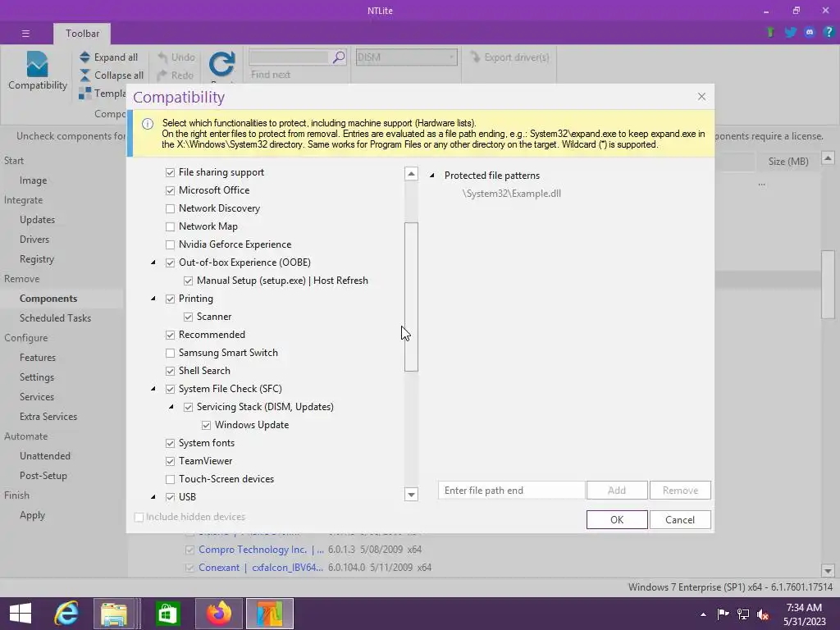Open the Store taskbar icon
This screenshot has height=630, width=840.
(167, 614)
